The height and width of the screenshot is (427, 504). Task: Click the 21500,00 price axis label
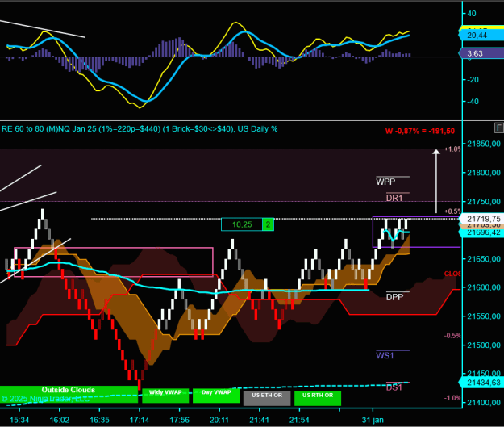[x=484, y=345]
